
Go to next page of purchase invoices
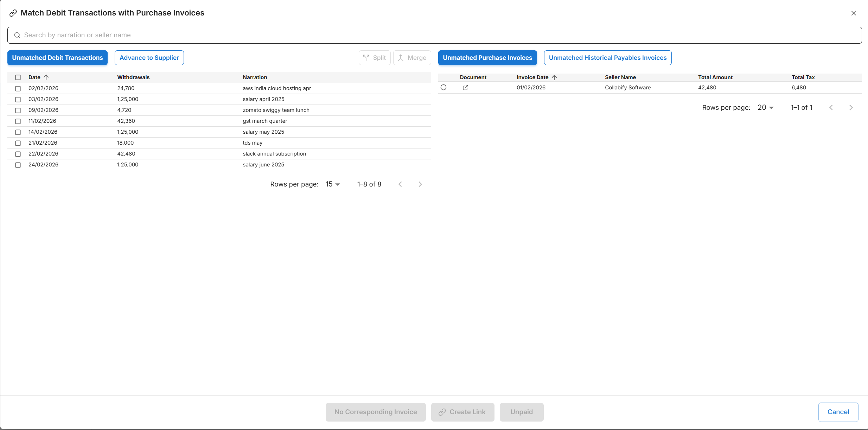click(x=851, y=108)
